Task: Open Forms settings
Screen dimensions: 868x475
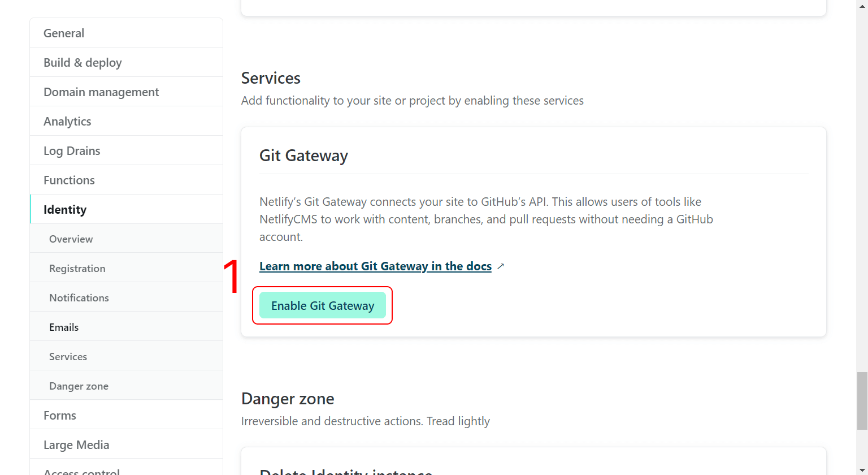Action: tap(60, 415)
